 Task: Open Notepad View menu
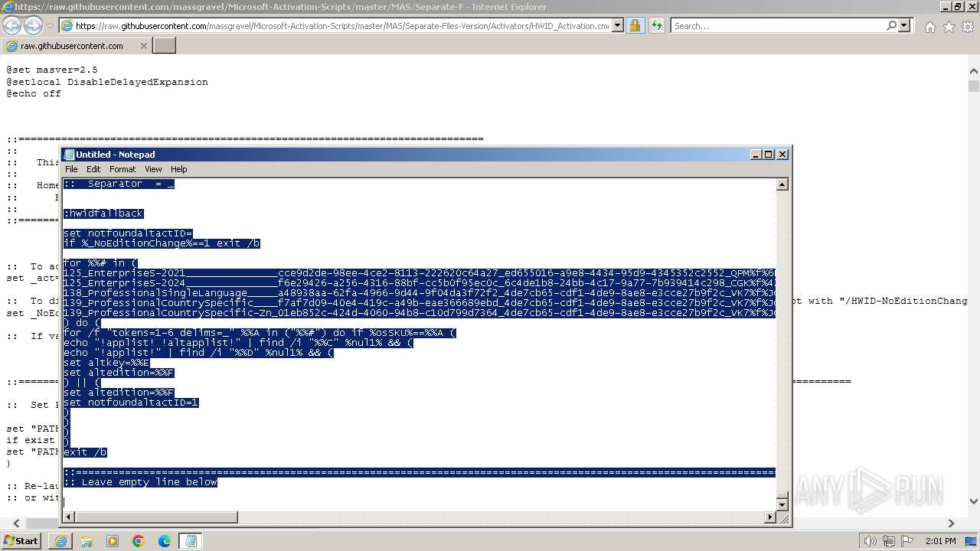(x=153, y=169)
